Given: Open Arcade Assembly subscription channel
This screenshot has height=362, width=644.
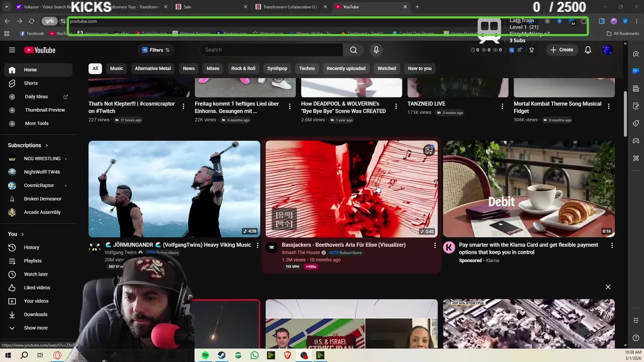Looking at the screenshot, I should coord(38,212).
